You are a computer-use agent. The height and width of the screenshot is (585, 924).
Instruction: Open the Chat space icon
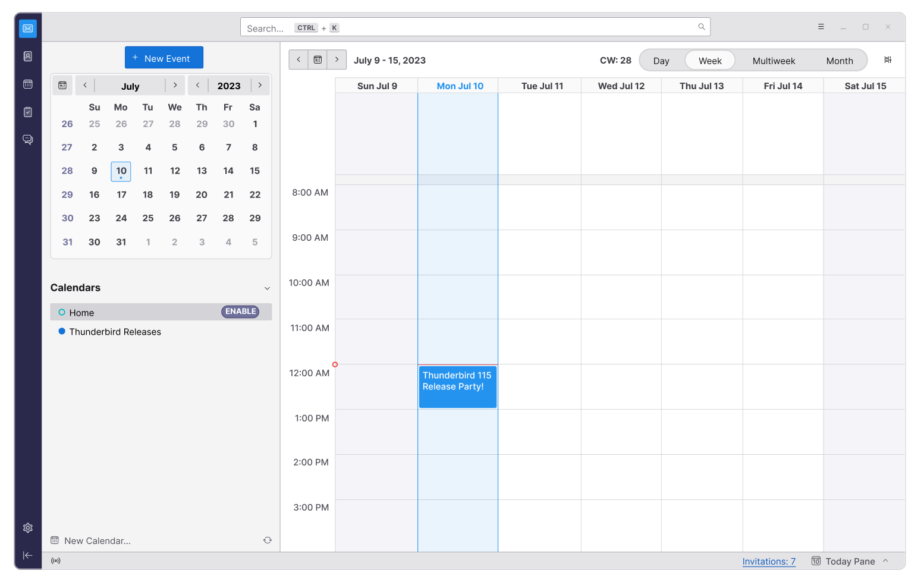(x=28, y=140)
